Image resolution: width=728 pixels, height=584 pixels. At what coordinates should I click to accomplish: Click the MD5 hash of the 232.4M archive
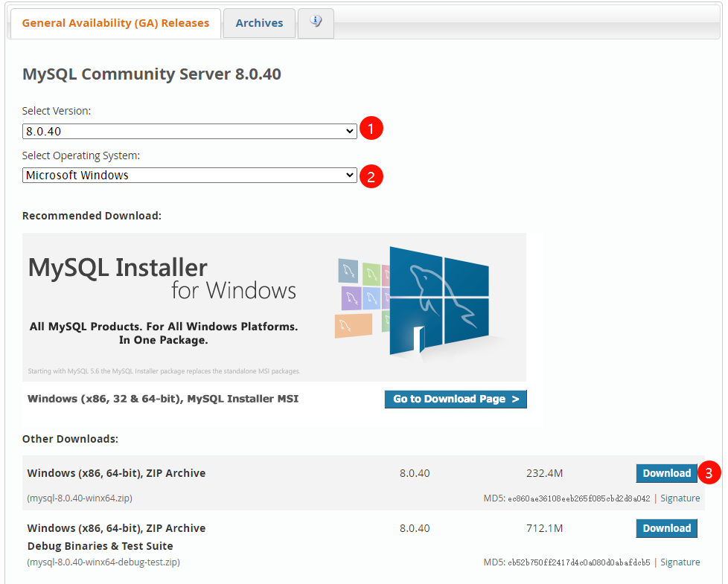click(x=578, y=498)
